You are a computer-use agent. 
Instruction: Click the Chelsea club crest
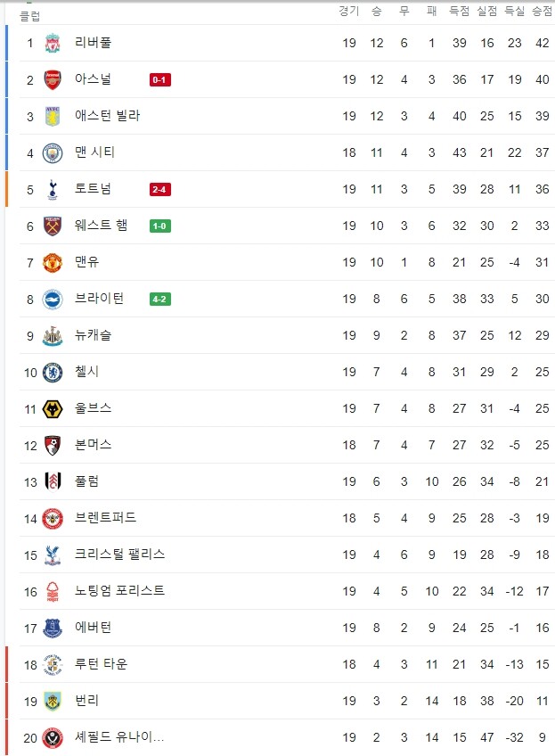[x=53, y=373]
